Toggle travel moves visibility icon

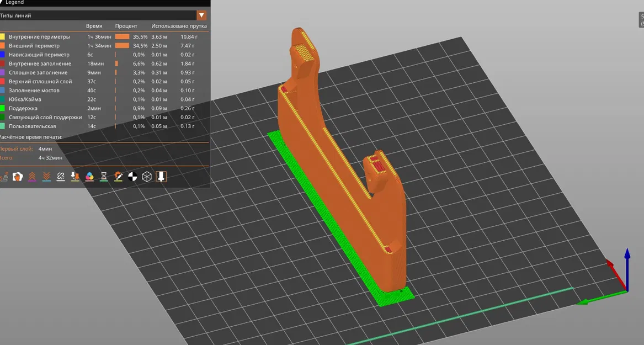(3, 177)
